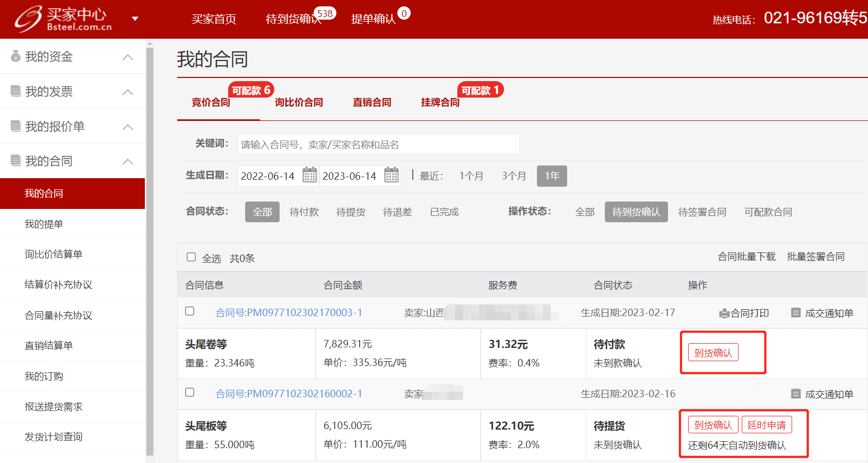868x463 pixels.
Task: Check the box for contract PM0977102302170003-1
Action: tap(189, 311)
